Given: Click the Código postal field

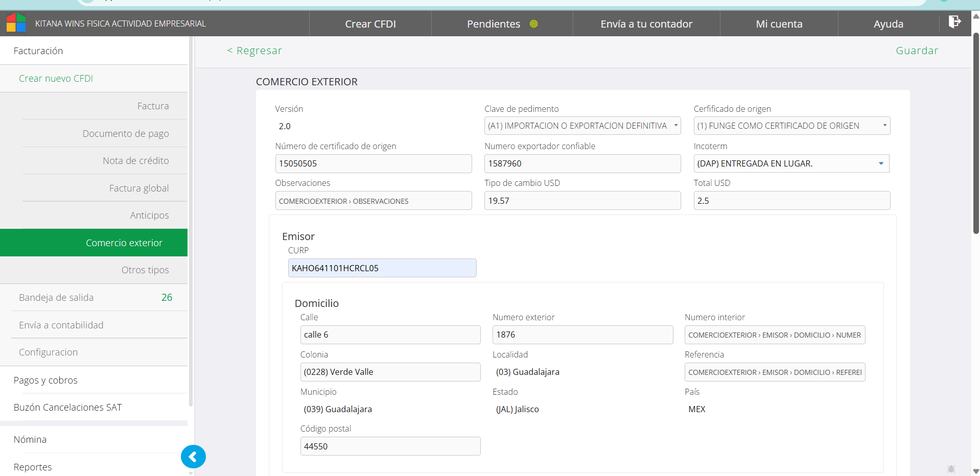Looking at the screenshot, I should click(x=390, y=446).
